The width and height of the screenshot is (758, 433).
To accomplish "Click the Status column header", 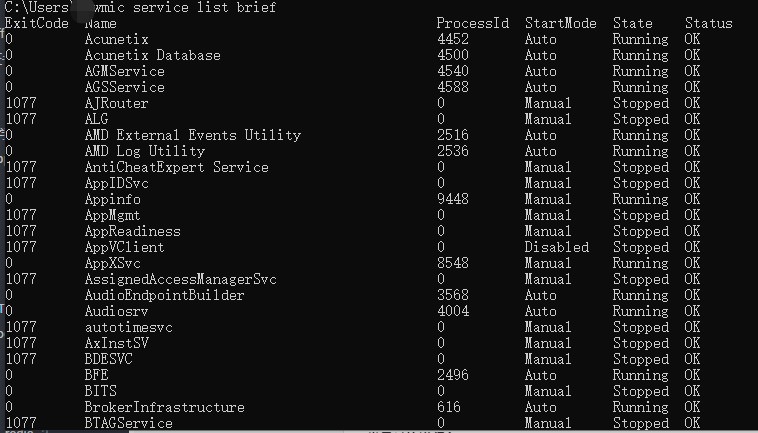I will click(708, 23).
